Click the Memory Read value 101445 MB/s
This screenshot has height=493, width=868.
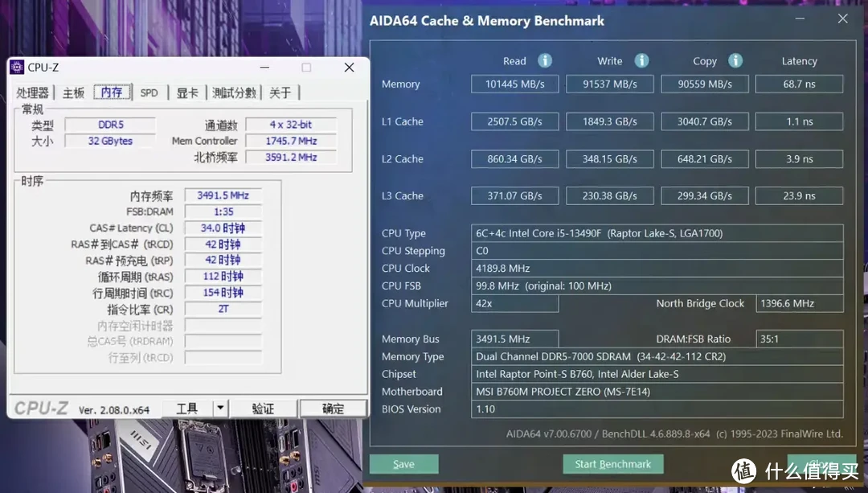click(x=515, y=84)
